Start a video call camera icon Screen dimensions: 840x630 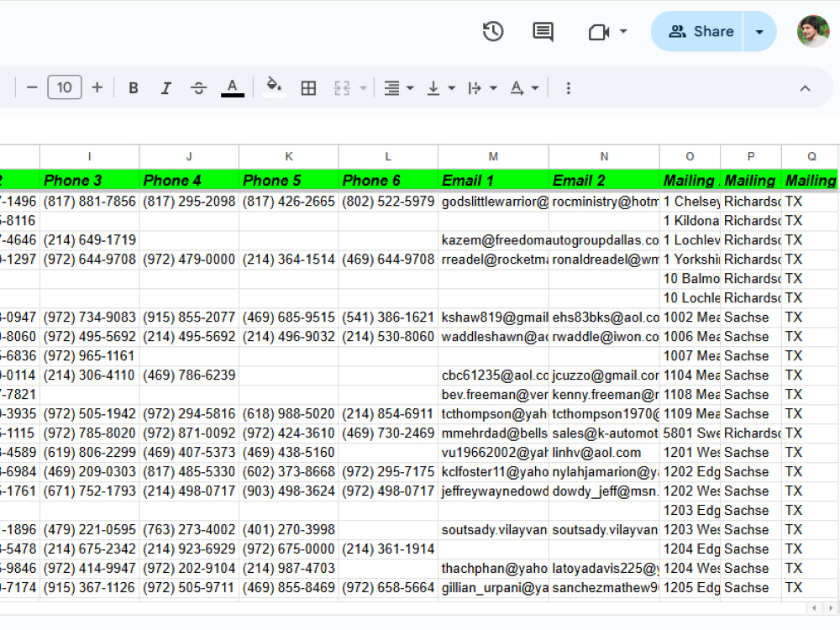[599, 32]
